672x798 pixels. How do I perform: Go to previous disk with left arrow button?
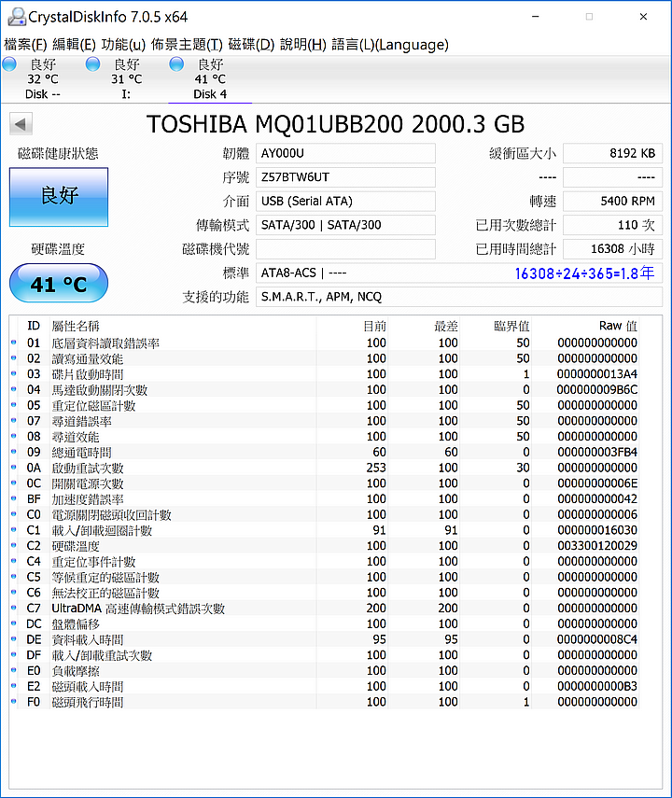(x=21, y=124)
